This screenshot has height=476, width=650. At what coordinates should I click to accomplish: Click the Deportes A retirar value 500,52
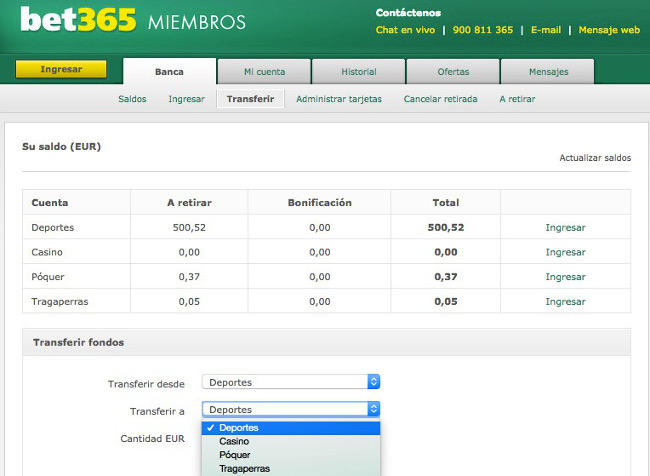(x=189, y=228)
